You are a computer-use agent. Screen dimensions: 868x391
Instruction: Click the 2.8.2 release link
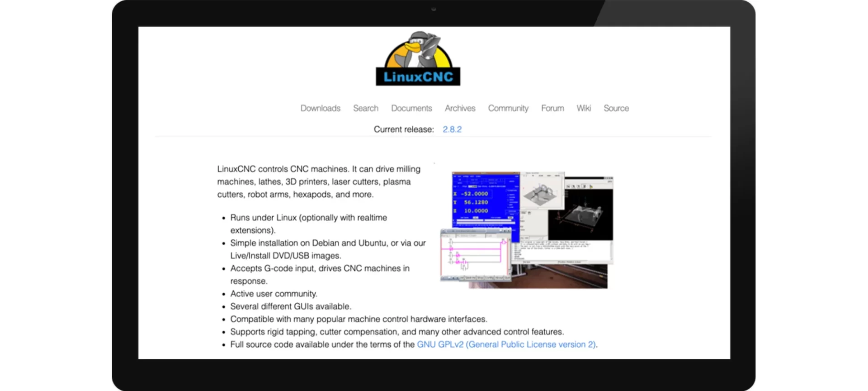point(452,129)
